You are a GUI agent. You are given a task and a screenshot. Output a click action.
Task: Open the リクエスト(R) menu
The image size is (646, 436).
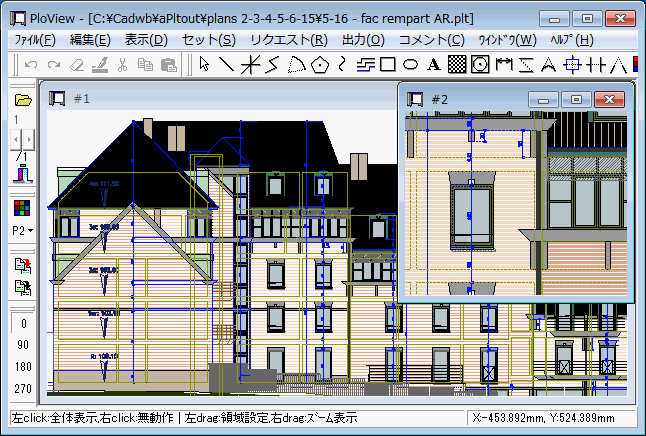tap(289, 40)
